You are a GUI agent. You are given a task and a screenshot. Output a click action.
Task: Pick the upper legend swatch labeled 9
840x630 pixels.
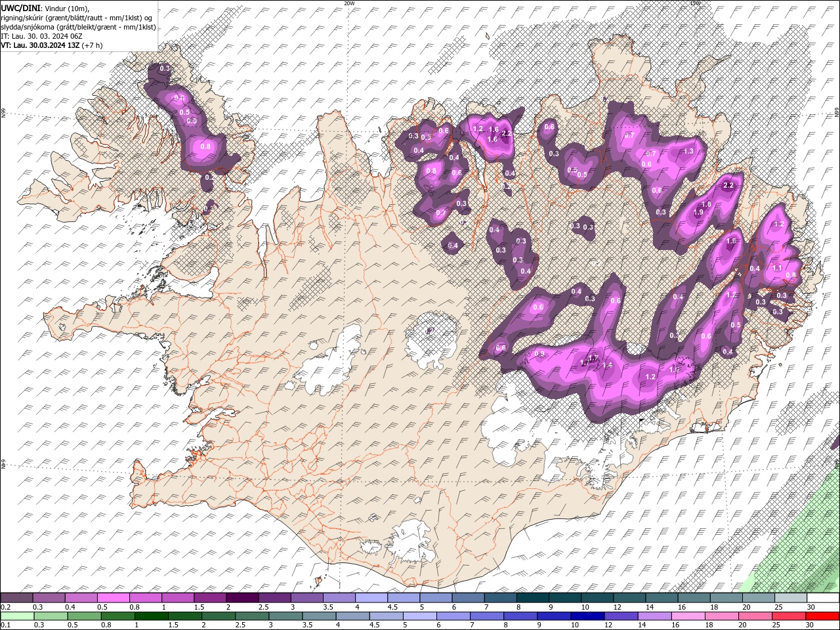[565, 598]
